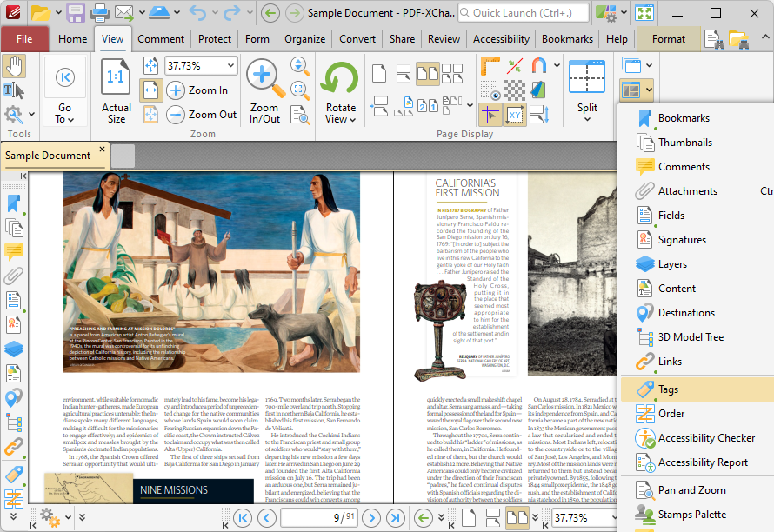
Task: Open the File tab
Action: coord(24,39)
